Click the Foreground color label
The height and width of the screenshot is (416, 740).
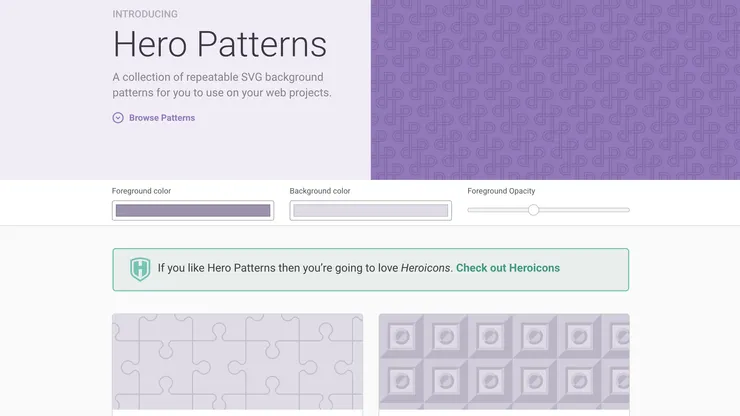tap(141, 191)
